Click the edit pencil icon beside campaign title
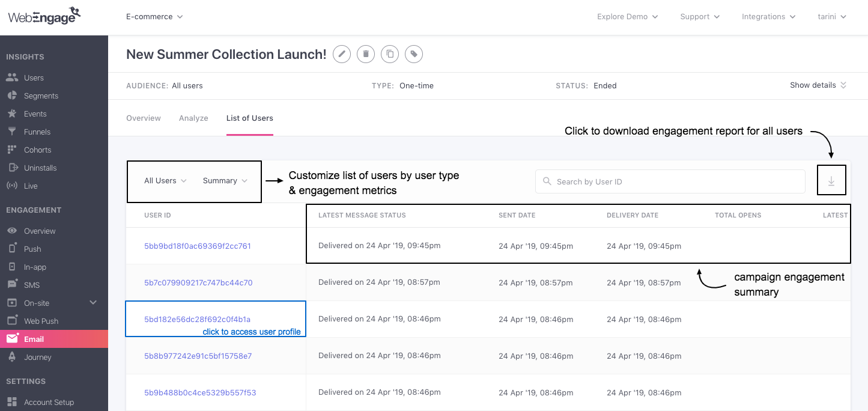Screen dimensions: 868x411 point(342,54)
